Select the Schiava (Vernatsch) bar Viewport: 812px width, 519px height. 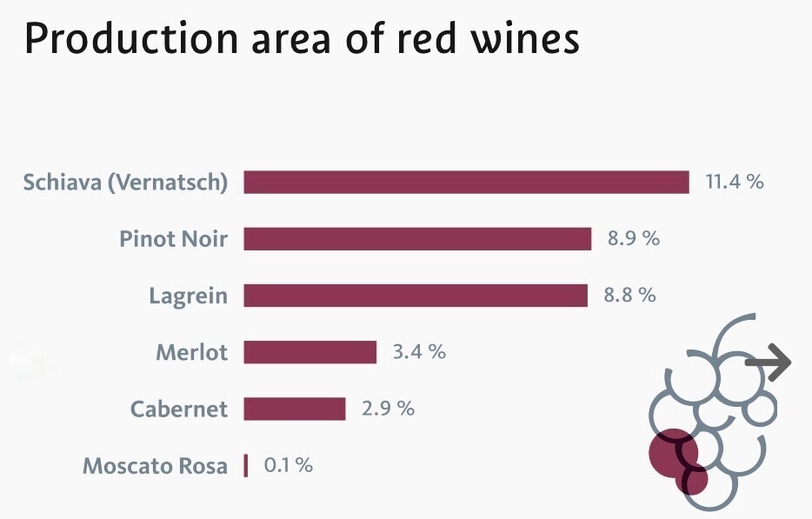coord(467,183)
